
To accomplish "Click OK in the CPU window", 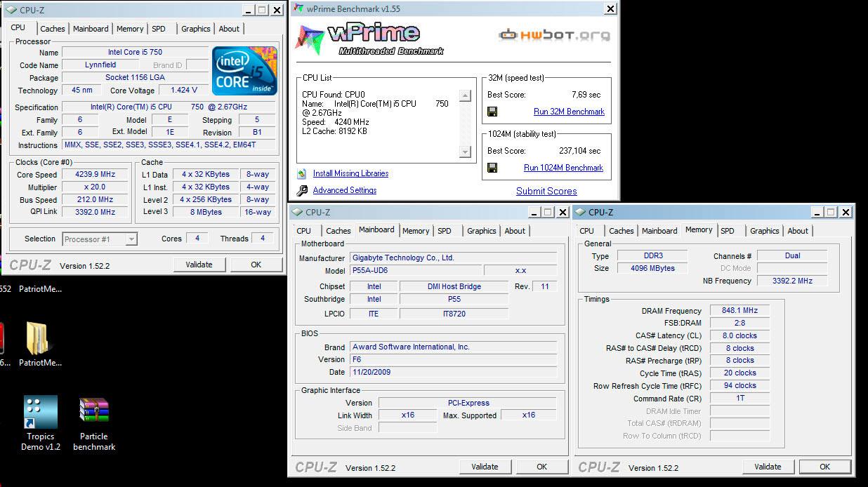I will [256, 265].
